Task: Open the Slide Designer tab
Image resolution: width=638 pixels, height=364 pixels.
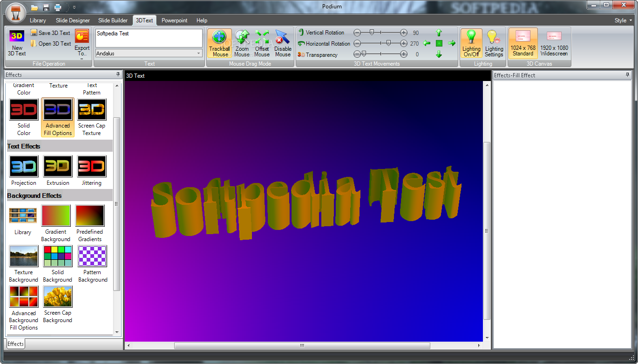Action: pos(73,20)
